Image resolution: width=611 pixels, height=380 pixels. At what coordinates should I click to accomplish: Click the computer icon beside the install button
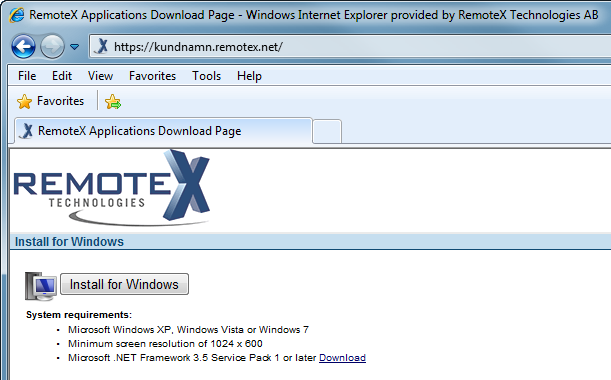click(x=41, y=286)
